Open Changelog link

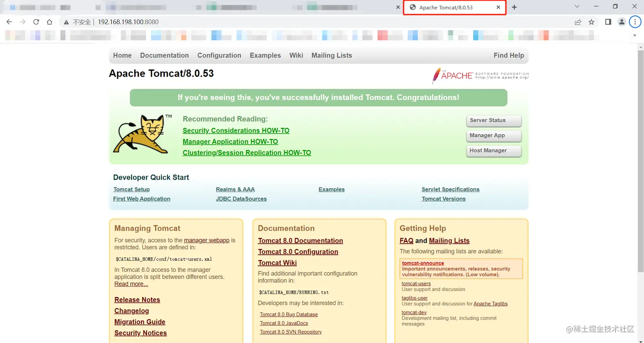(x=132, y=311)
